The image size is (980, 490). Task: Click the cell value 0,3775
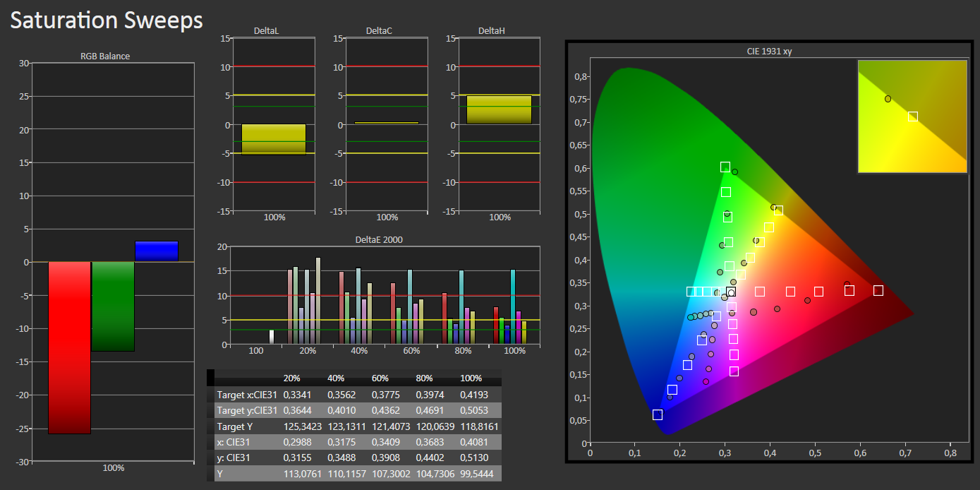point(386,394)
